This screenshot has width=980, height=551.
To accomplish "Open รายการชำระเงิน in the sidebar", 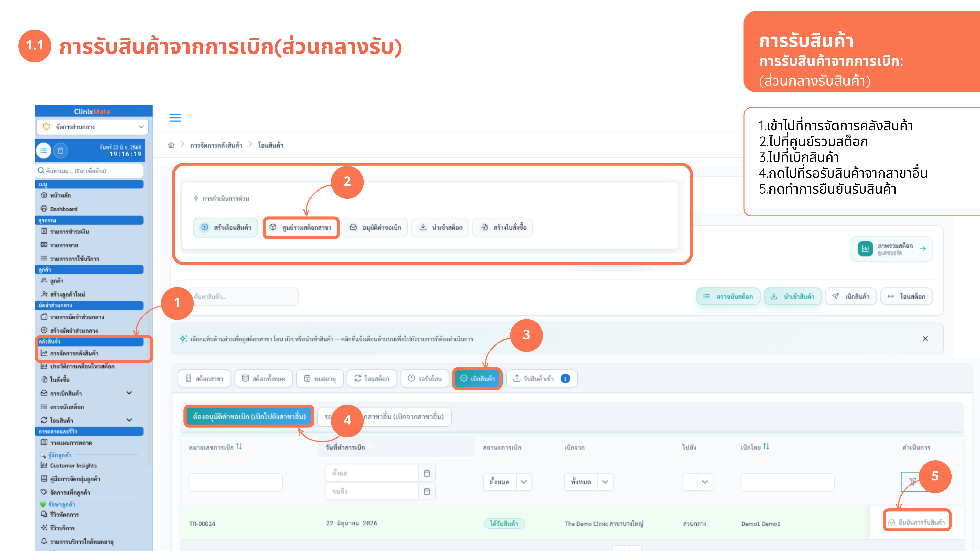I will (x=65, y=231).
